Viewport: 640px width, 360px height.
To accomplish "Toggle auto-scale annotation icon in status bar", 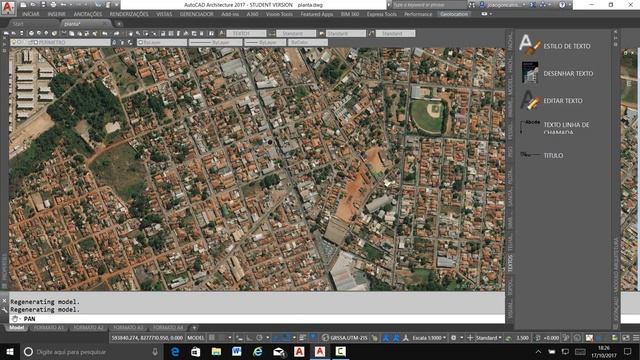I will click(396, 338).
